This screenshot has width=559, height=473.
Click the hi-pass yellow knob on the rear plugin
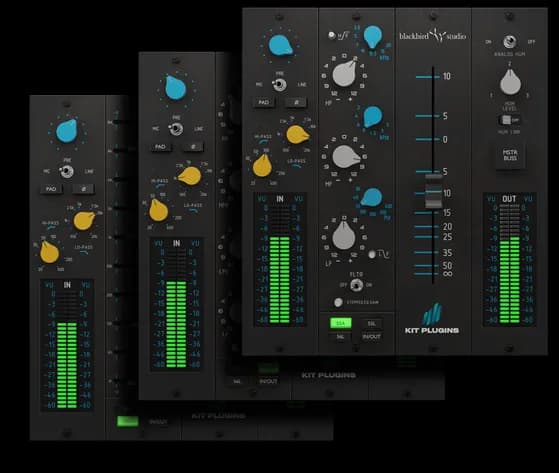49,252
